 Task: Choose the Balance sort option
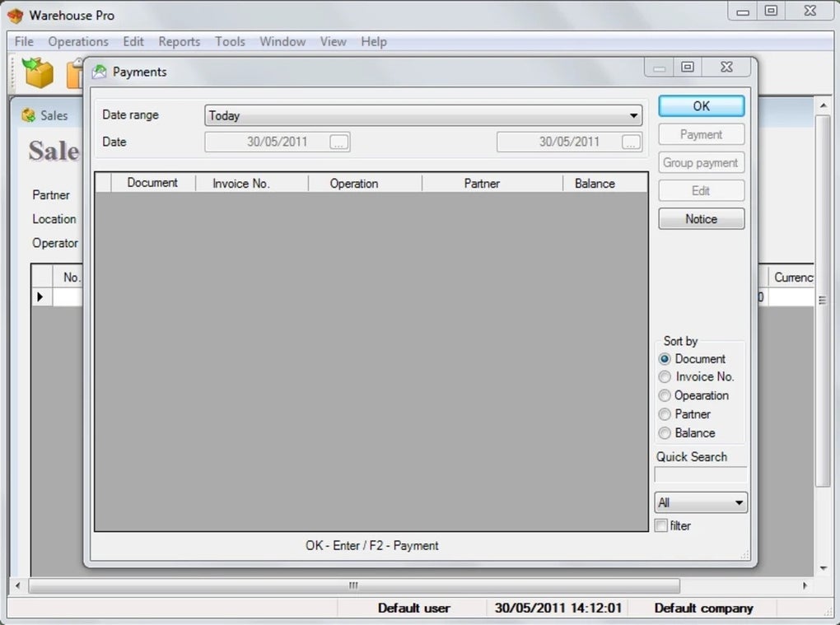click(x=665, y=433)
